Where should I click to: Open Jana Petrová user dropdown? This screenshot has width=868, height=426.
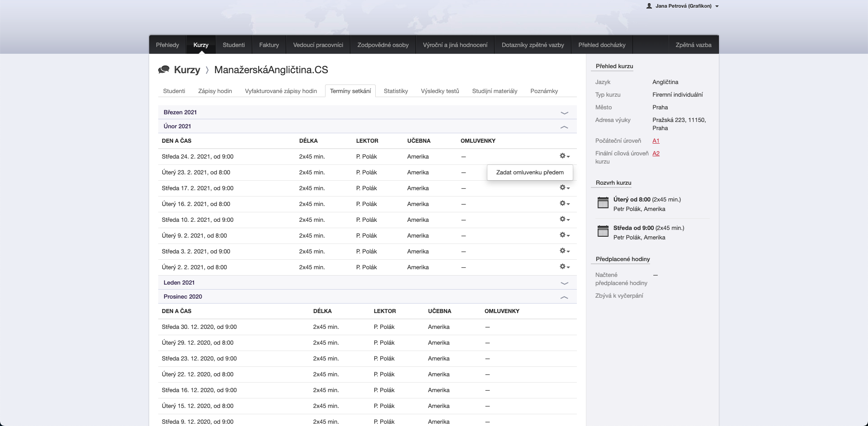683,6
